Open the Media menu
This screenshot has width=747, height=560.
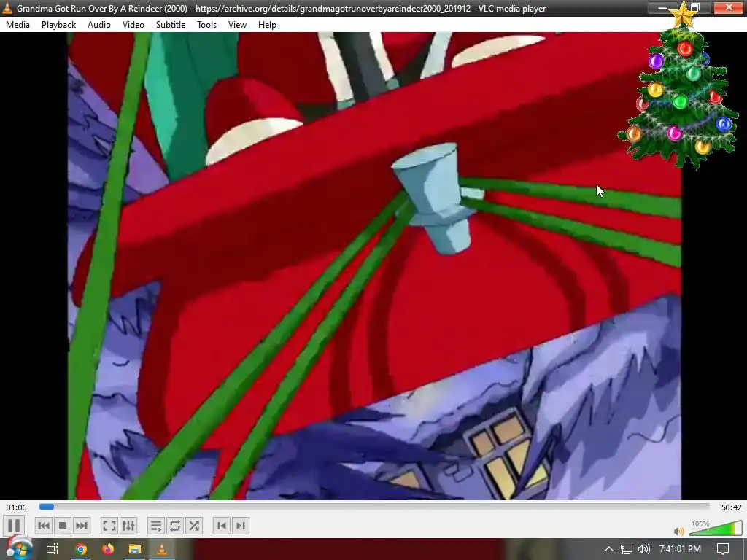(18, 25)
